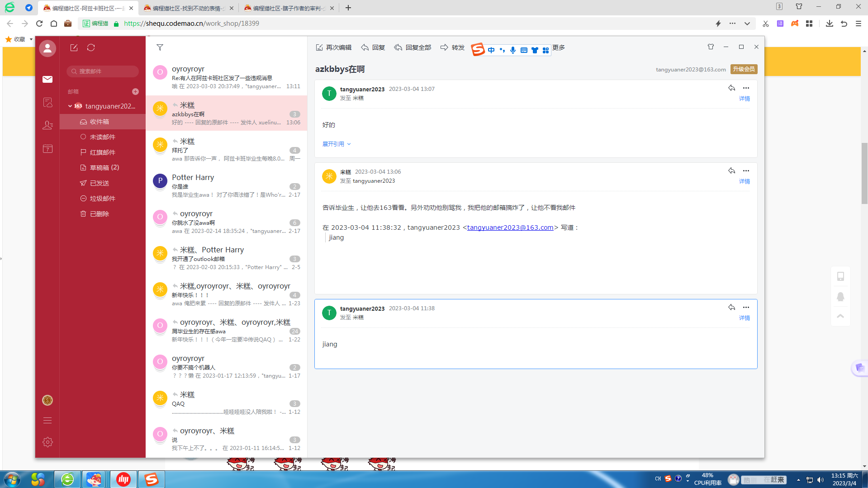This screenshot has width=868, height=488.
Task: Open the oyroyroyr 你脱水了没awa啊 mail
Action: tap(226, 222)
